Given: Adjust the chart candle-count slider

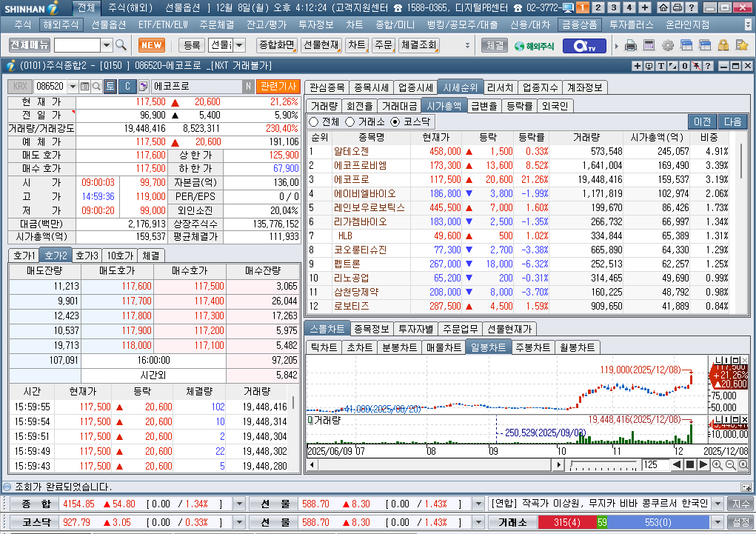Looking at the screenshot, I should [603, 465].
